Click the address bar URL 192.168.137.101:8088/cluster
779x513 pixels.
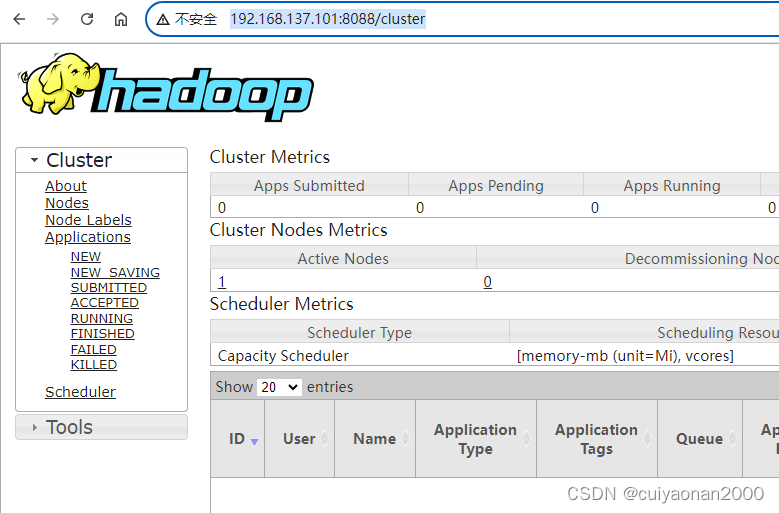coord(327,19)
